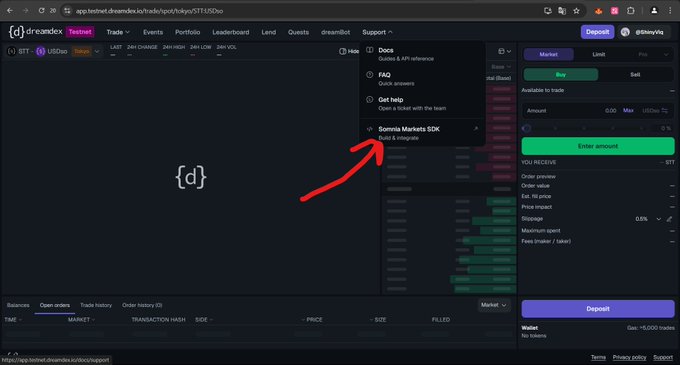Image resolution: width=680 pixels, height=365 pixels.
Task: Open site information icon in address bar
Action: pos(67,11)
